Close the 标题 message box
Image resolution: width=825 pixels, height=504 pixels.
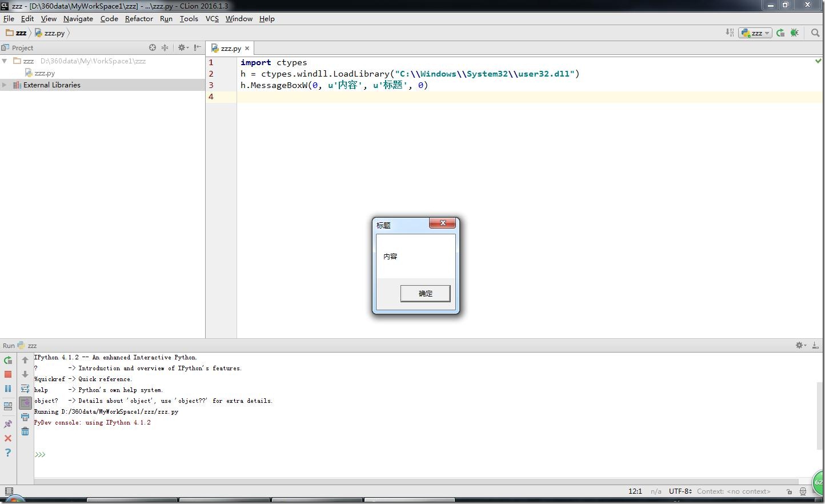[x=443, y=223]
